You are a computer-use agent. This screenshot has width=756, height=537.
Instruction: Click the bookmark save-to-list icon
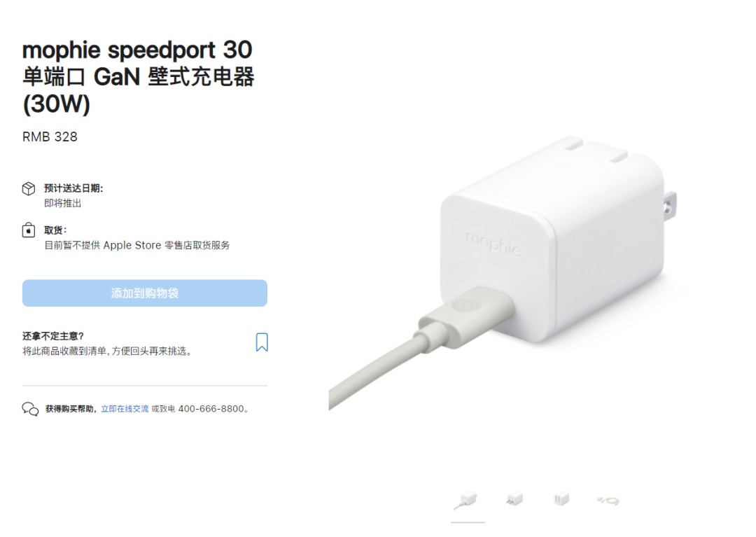click(x=262, y=342)
